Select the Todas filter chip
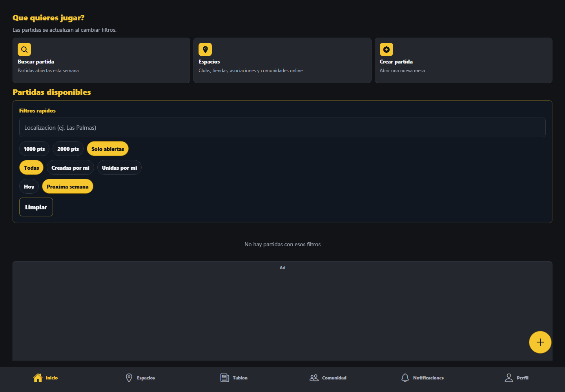565x392 pixels. coord(31,167)
